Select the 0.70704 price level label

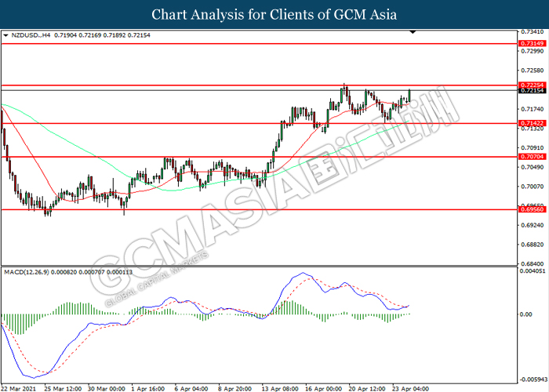[x=532, y=157]
